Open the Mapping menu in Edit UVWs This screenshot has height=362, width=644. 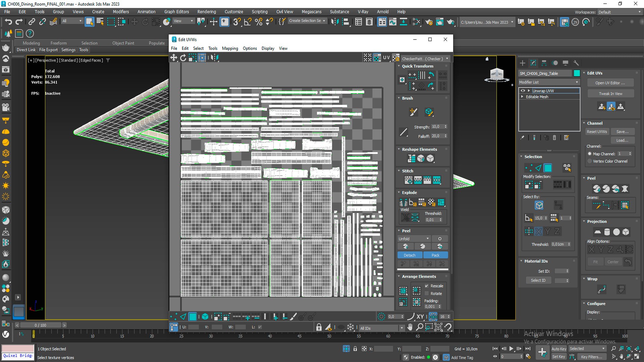[230, 48]
